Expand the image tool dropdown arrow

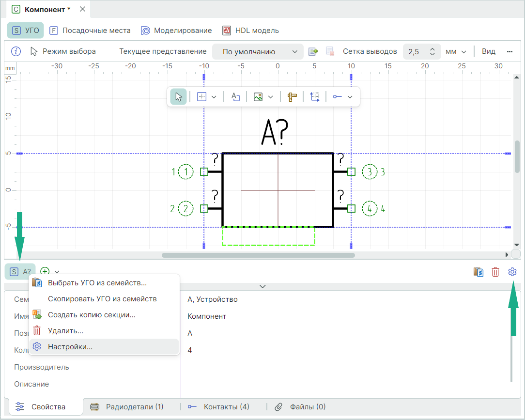[x=271, y=97]
